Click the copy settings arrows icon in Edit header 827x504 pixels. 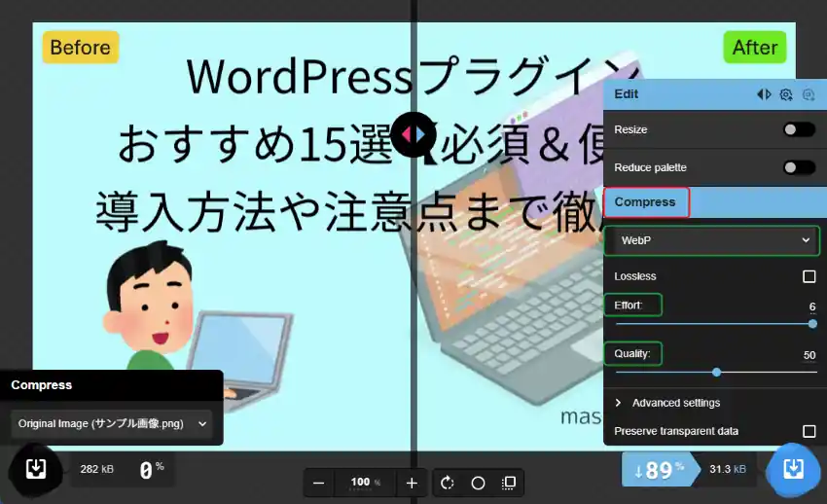(764, 94)
